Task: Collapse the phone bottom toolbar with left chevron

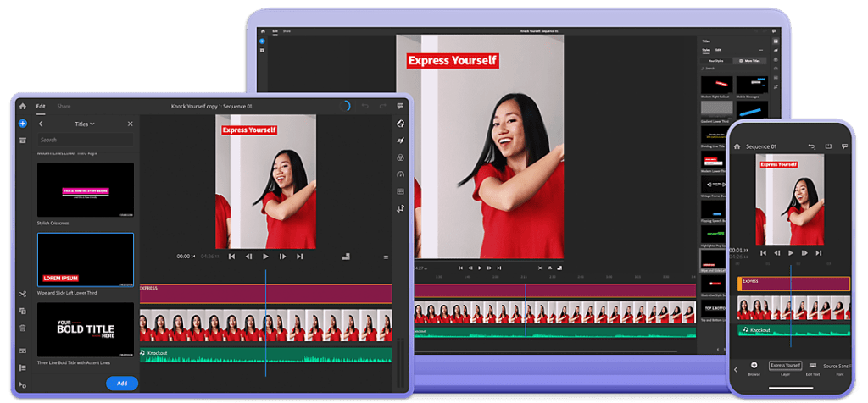Action: (x=735, y=369)
